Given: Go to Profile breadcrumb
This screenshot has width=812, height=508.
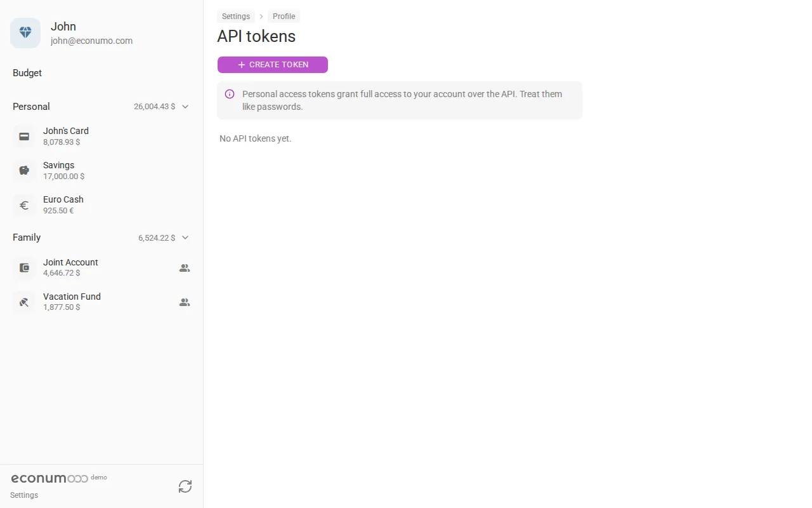Looking at the screenshot, I should pos(284,17).
